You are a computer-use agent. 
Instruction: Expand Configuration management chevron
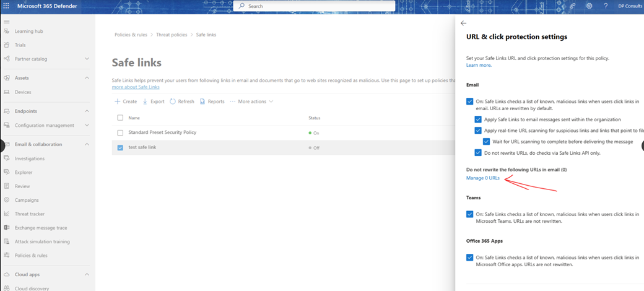click(87, 125)
